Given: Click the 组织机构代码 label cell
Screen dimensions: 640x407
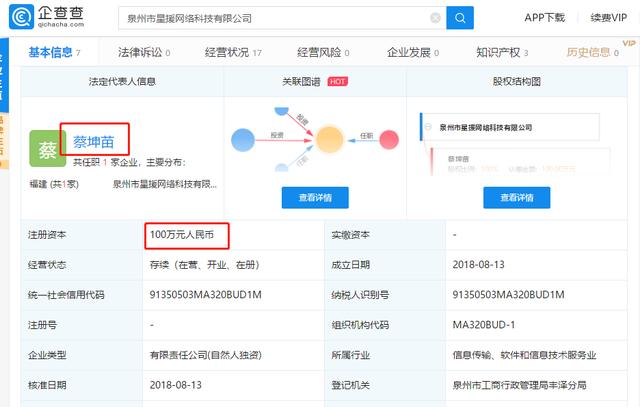Looking at the screenshot, I should [385, 325].
